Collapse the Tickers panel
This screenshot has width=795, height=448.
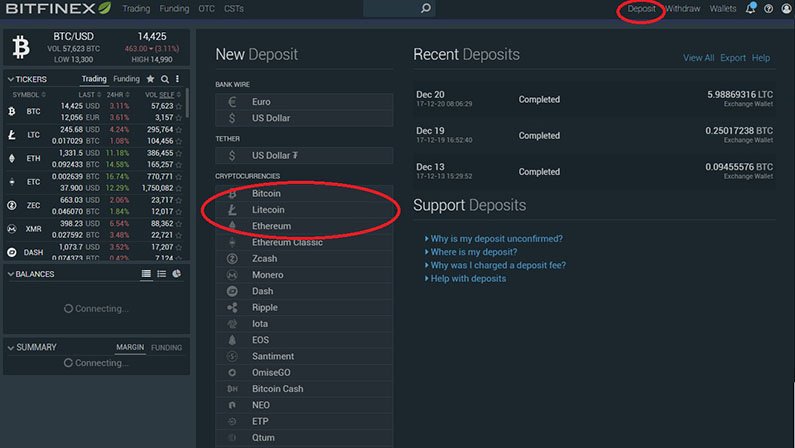tap(11, 79)
